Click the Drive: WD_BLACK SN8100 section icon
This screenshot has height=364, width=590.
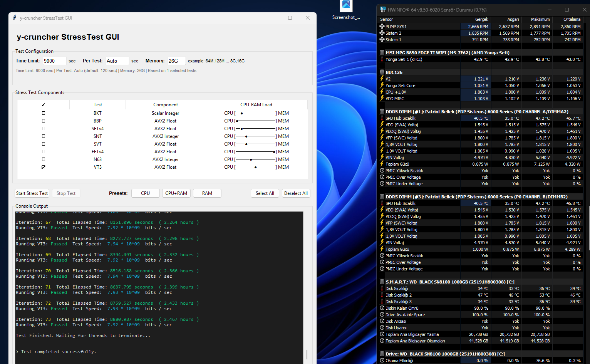point(382,354)
